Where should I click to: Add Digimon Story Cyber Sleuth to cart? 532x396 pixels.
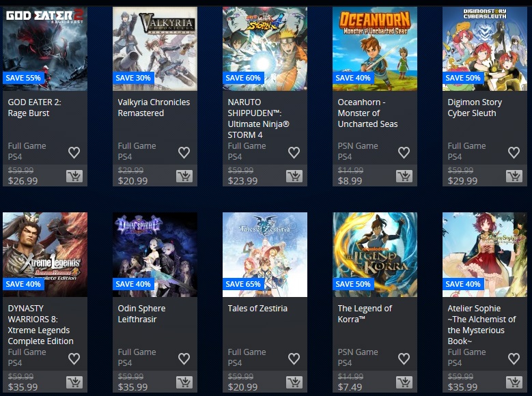[514, 176]
